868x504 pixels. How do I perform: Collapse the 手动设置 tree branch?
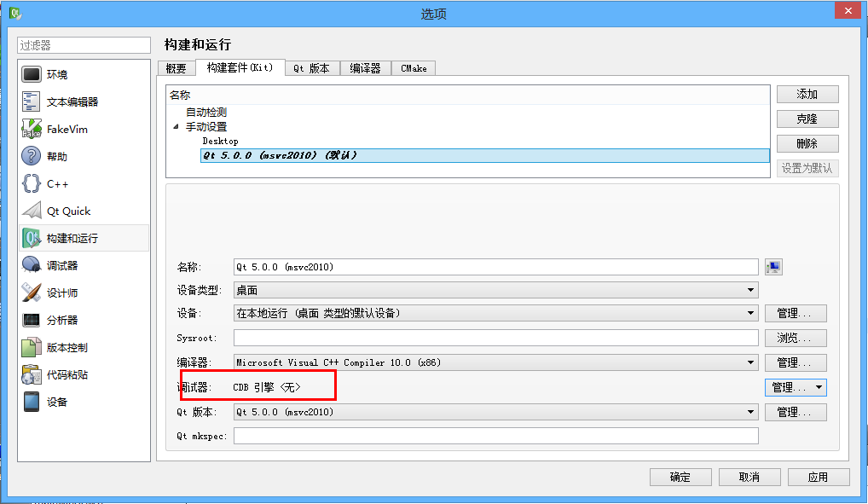[175, 126]
